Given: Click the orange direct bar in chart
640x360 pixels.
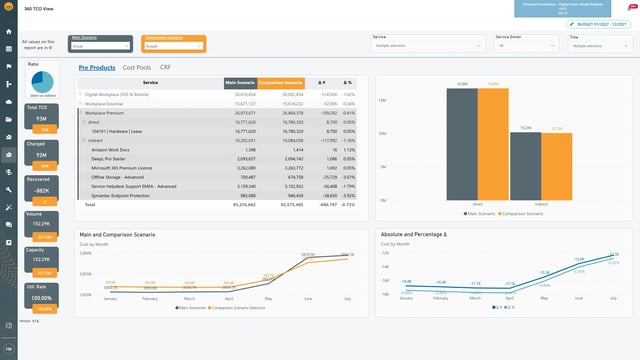Looking at the screenshot, I should [493, 144].
